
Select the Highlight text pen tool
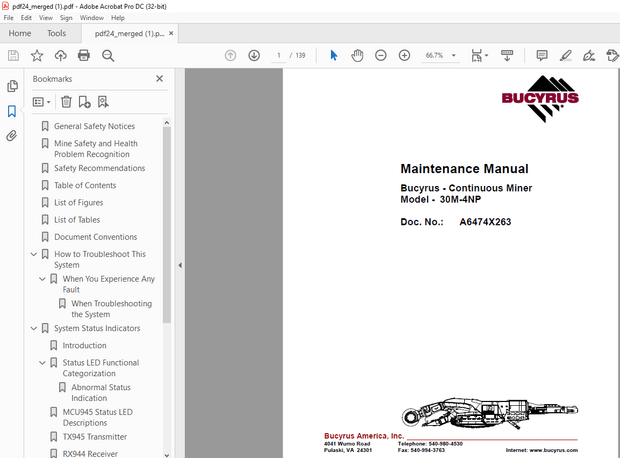point(565,55)
